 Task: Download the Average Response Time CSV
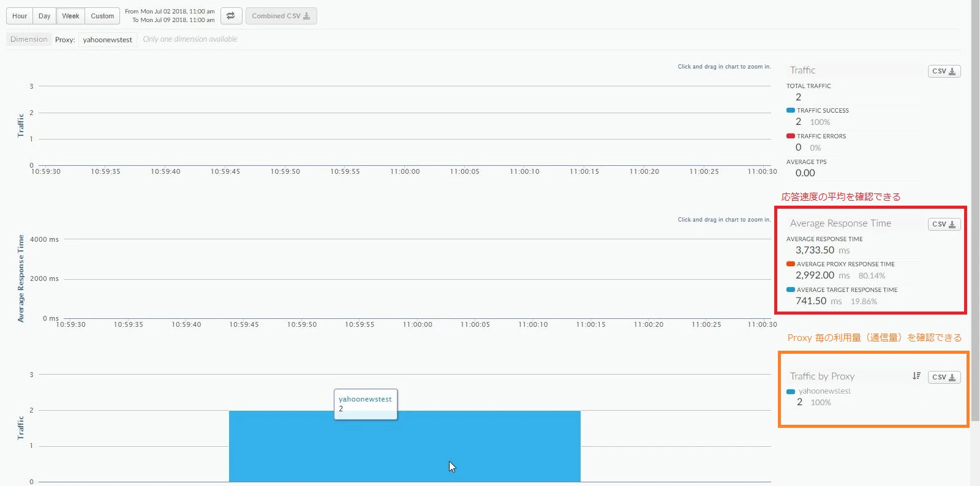944,224
